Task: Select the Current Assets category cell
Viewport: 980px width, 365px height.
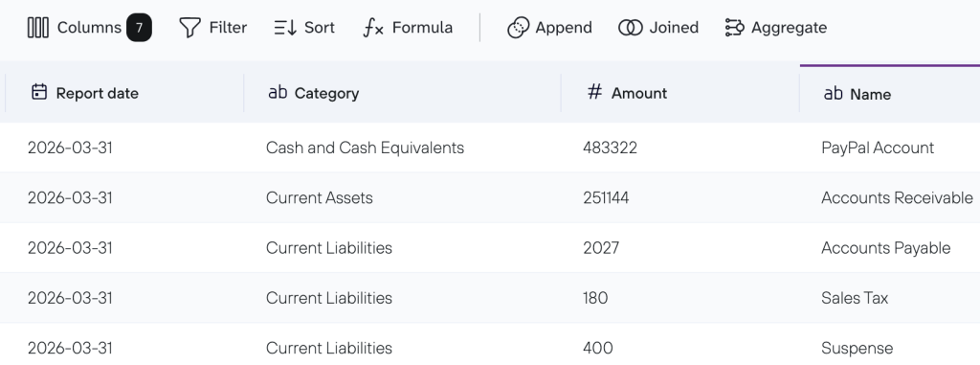Action: click(x=320, y=198)
